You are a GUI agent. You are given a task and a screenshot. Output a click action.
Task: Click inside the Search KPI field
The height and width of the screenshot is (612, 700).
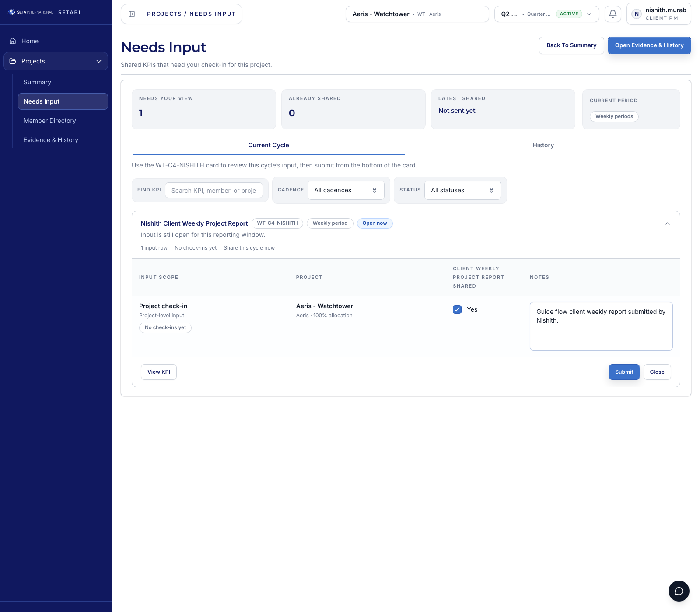[214, 190]
